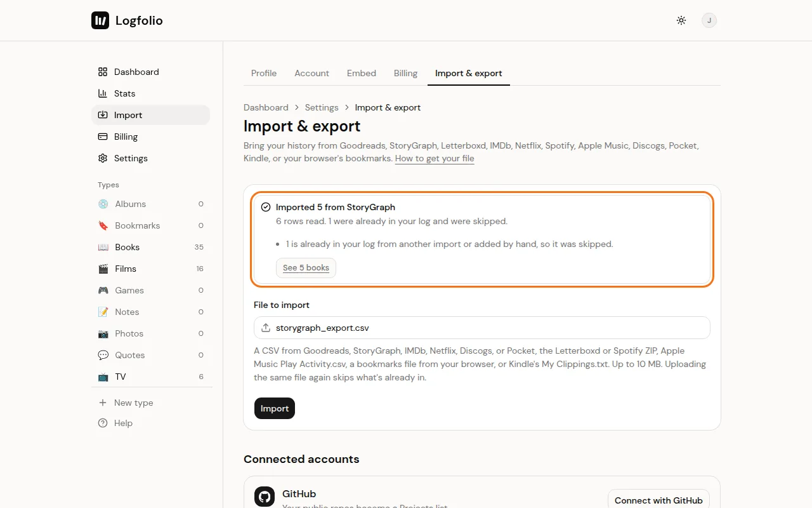Open the How to get your file link
Viewport: 812px width, 508px height.
coord(435,158)
